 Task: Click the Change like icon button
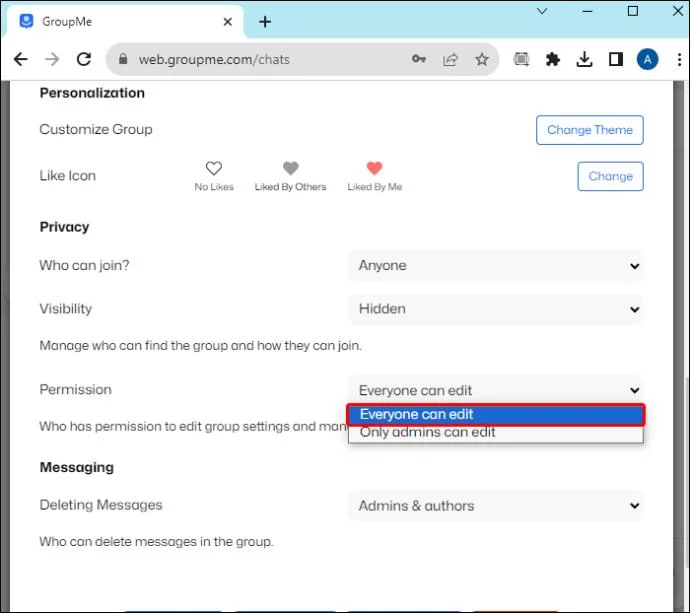click(x=610, y=176)
